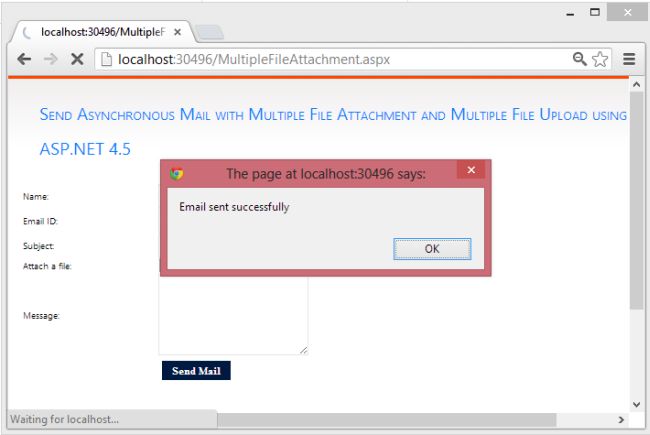Maximize the browser window
The height and width of the screenshot is (435, 650).
coord(595,12)
